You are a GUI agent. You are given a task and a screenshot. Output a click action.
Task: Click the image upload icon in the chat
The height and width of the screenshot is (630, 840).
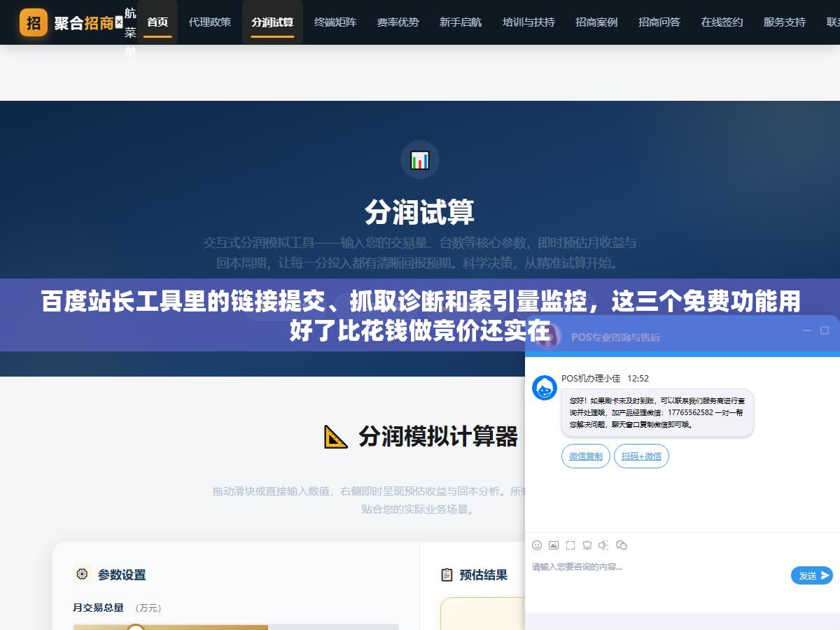click(x=554, y=545)
